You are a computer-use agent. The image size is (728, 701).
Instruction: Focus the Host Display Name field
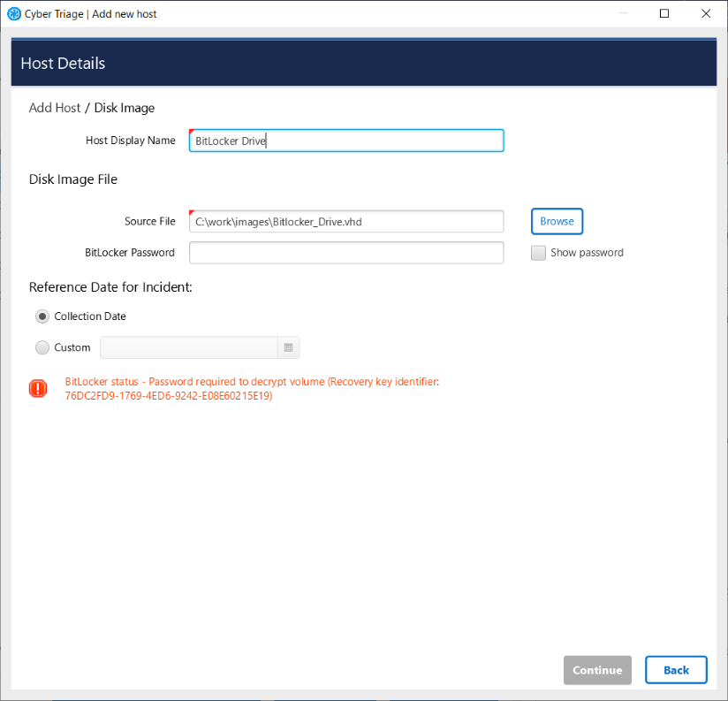coord(346,141)
